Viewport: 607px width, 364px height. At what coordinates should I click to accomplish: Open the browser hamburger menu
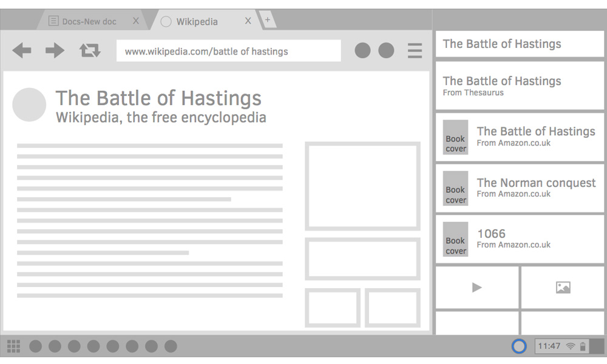[x=415, y=51]
